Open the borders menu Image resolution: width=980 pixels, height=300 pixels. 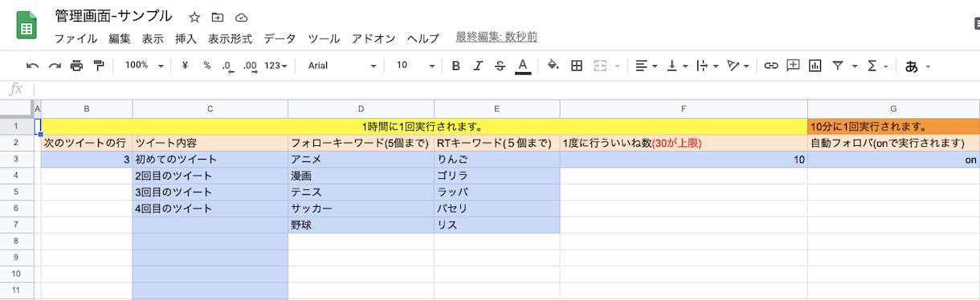pos(576,66)
